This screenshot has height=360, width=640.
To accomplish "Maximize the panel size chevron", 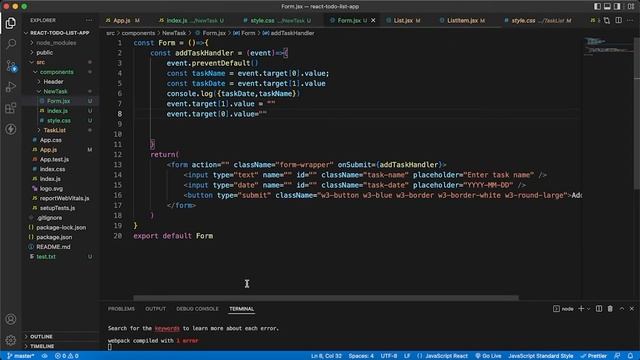I will pyautogui.click(x=622, y=309).
